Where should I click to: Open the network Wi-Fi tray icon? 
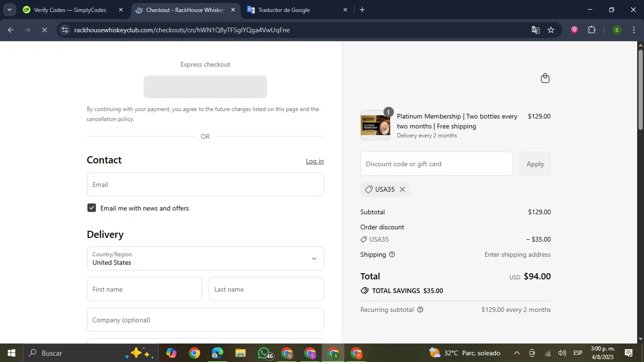pyautogui.click(x=547, y=353)
